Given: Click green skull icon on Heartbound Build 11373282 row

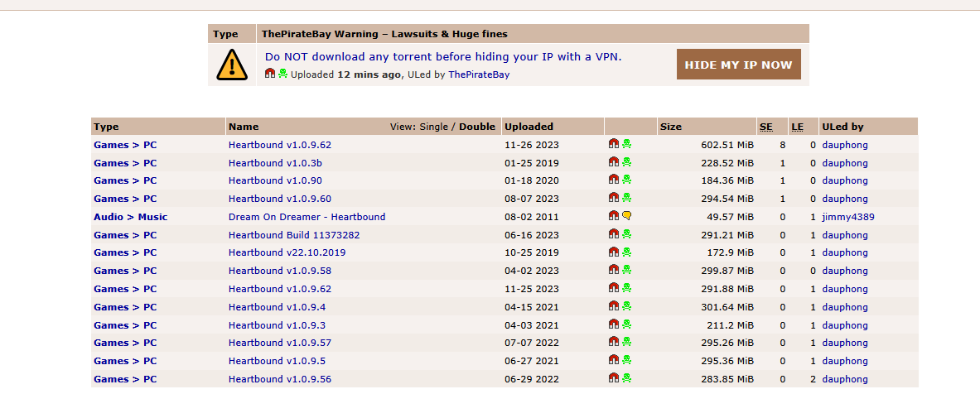Looking at the screenshot, I should click(x=626, y=233).
